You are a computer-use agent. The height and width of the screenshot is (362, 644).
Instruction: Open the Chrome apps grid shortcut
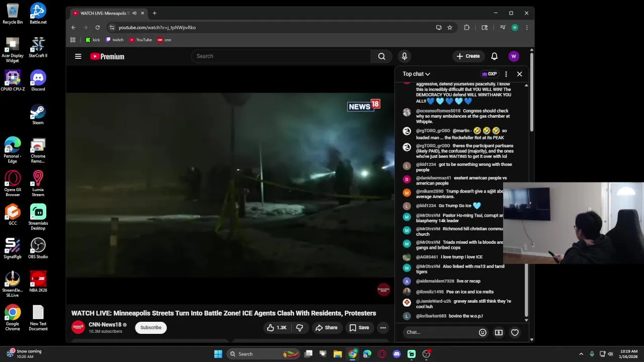click(73, 40)
